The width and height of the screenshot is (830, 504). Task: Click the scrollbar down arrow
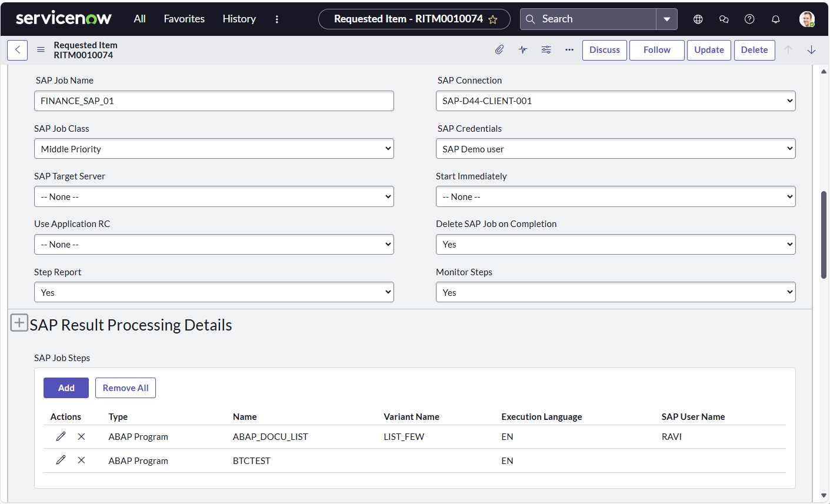[824, 496]
